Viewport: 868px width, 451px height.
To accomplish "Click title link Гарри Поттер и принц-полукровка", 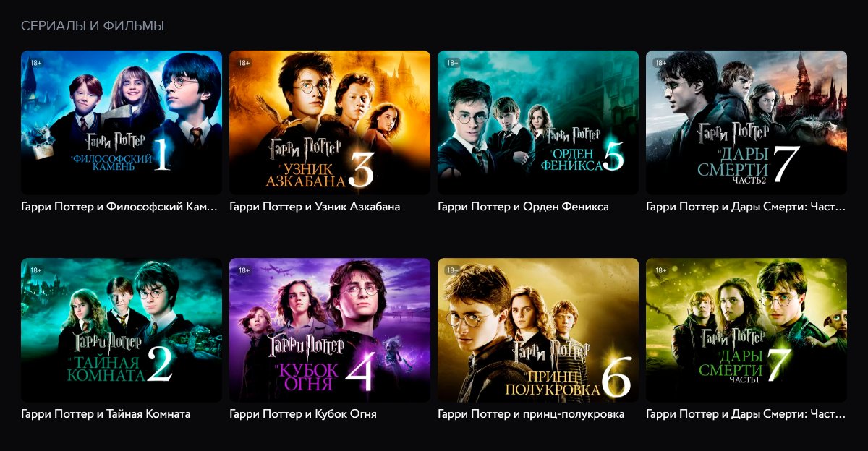I will [531, 414].
